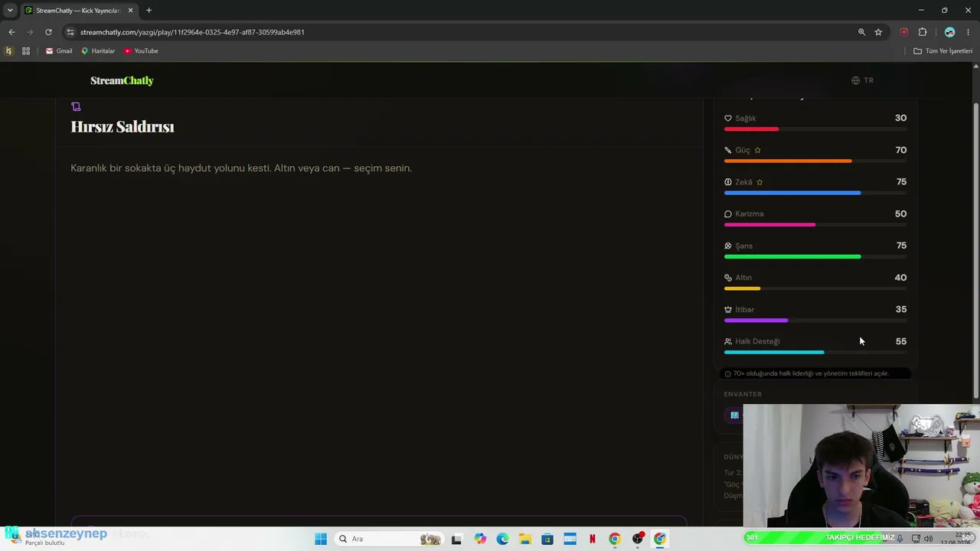Open the Chrome profile avatar

click(x=949, y=32)
